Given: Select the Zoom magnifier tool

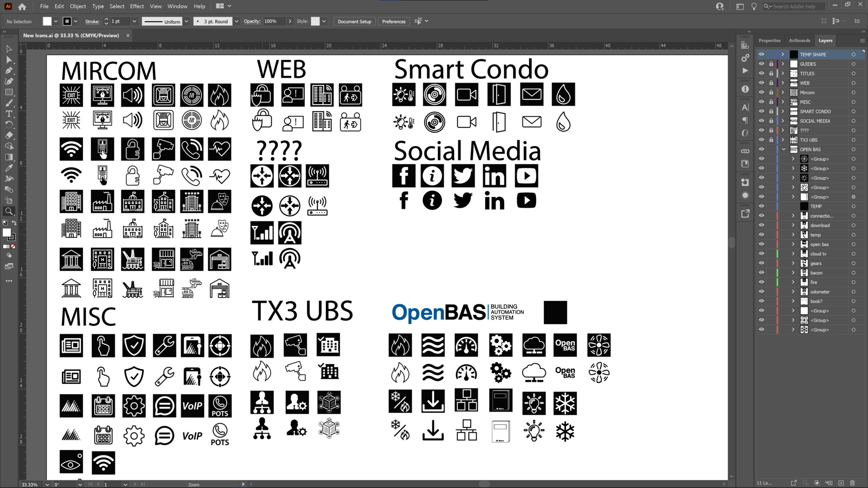Looking at the screenshot, I should point(9,211).
